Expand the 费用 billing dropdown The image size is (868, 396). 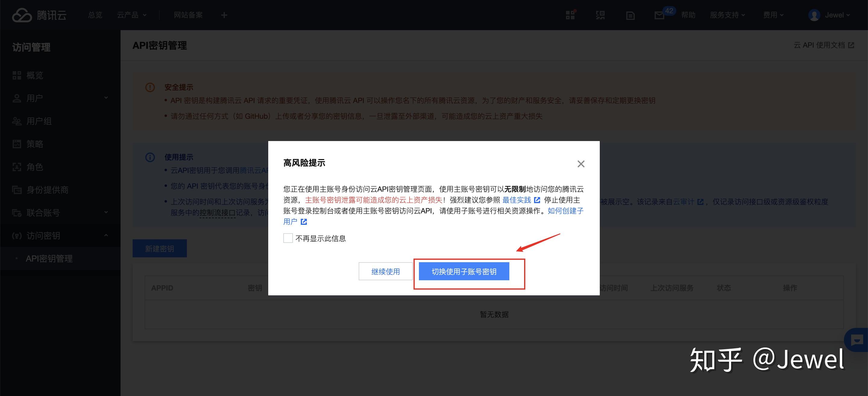(x=773, y=15)
